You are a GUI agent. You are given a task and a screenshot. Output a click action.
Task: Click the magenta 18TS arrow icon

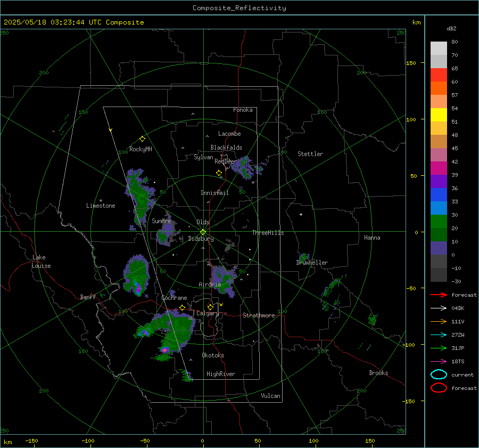click(x=439, y=362)
